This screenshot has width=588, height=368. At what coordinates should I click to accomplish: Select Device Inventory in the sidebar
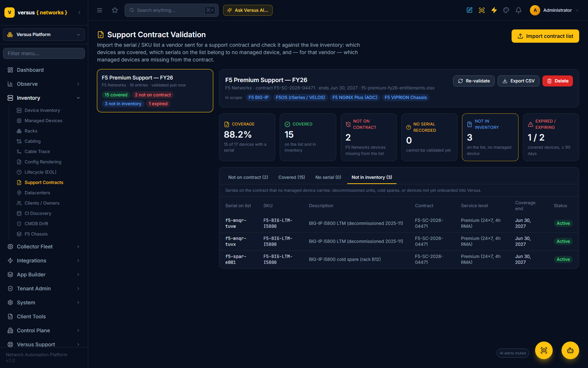pos(42,110)
